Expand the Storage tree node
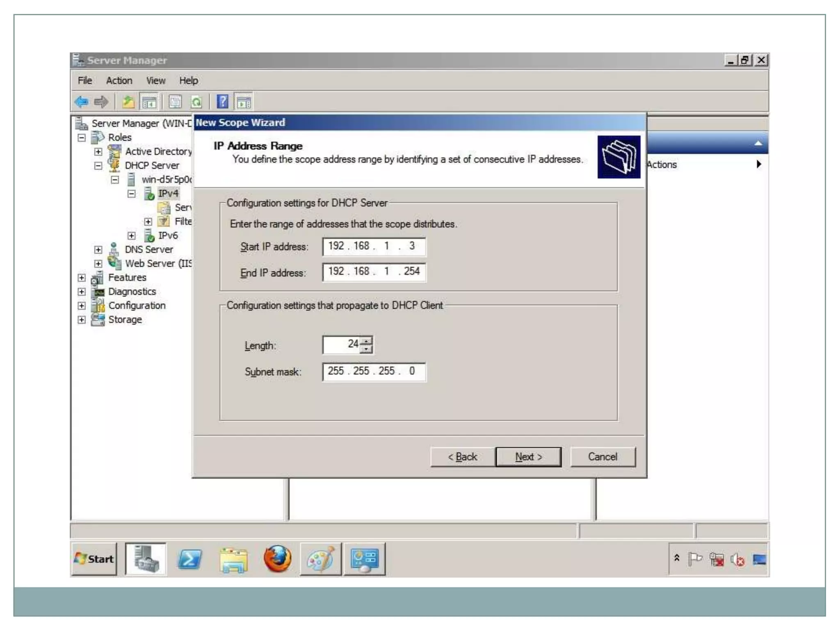The height and width of the screenshot is (630, 840). (x=82, y=320)
